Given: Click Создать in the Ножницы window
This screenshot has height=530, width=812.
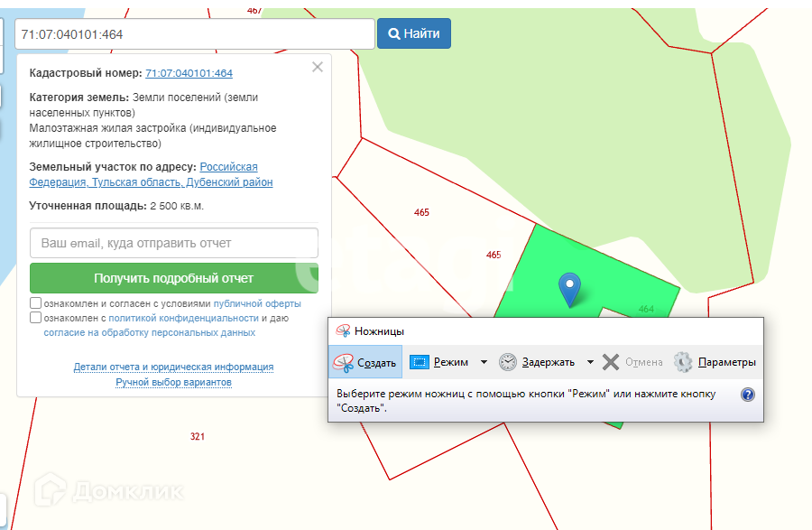Looking at the screenshot, I should pos(365,362).
